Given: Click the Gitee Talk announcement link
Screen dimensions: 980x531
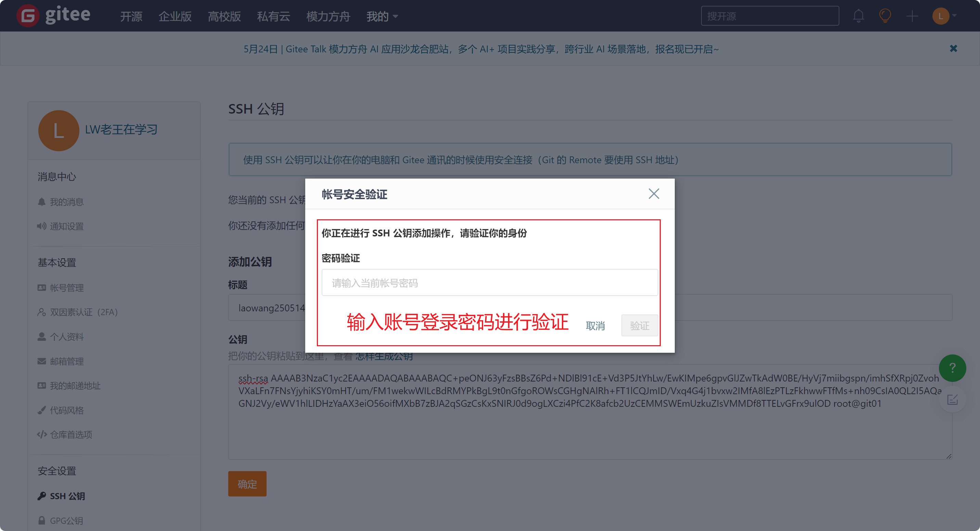Looking at the screenshot, I should [481, 49].
